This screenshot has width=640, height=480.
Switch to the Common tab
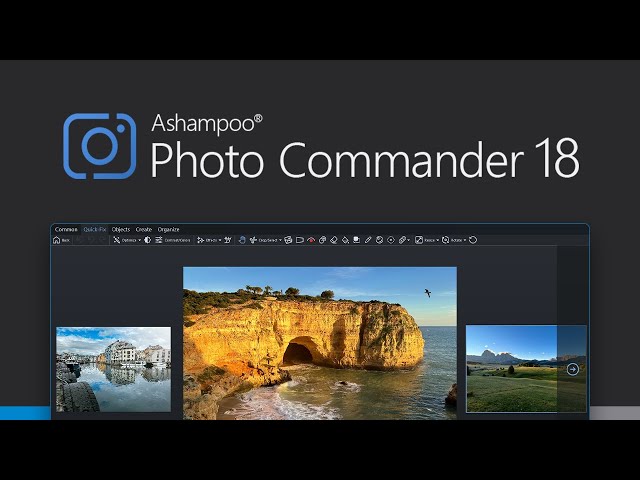pos(66,229)
